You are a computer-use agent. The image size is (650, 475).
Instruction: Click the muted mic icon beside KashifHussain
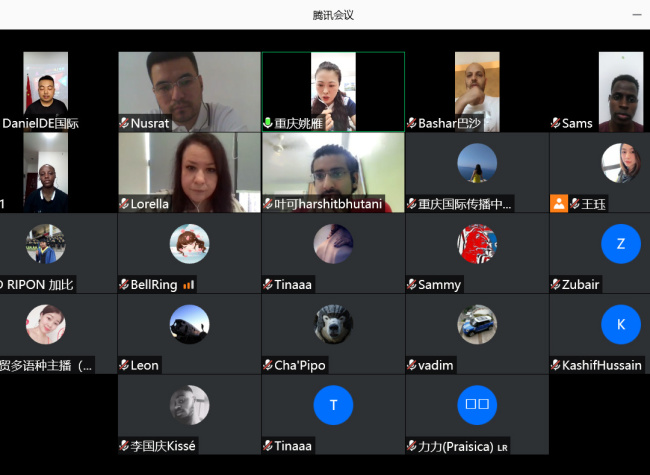click(x=555, y=365)
